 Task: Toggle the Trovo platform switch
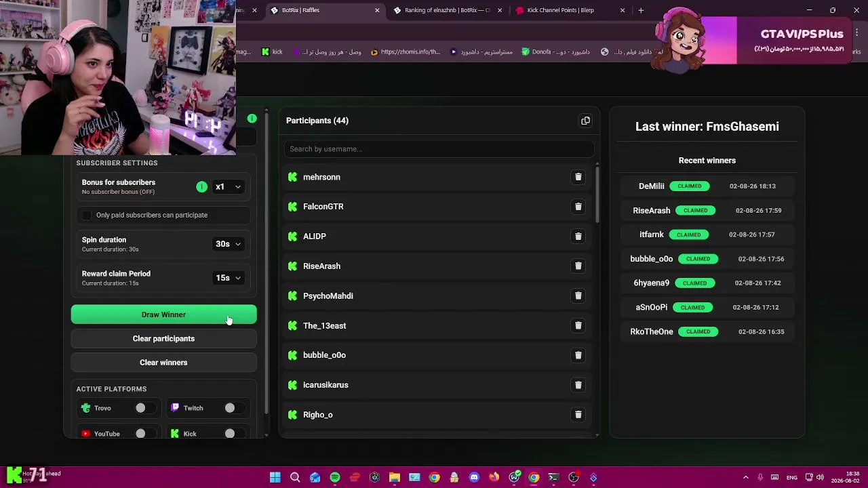pos(144,408)
